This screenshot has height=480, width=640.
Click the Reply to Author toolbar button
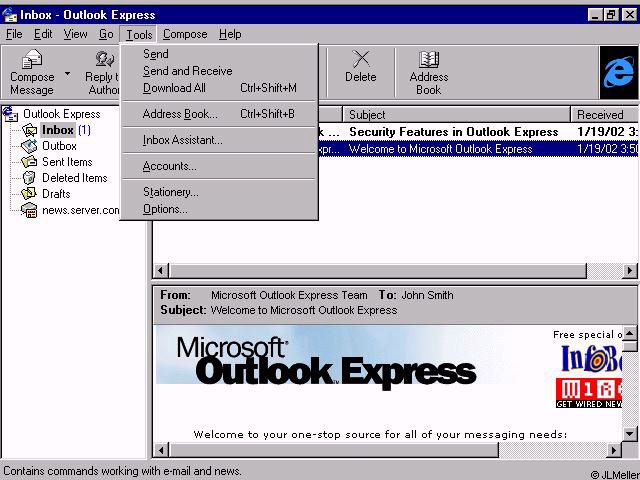[101, 73]
